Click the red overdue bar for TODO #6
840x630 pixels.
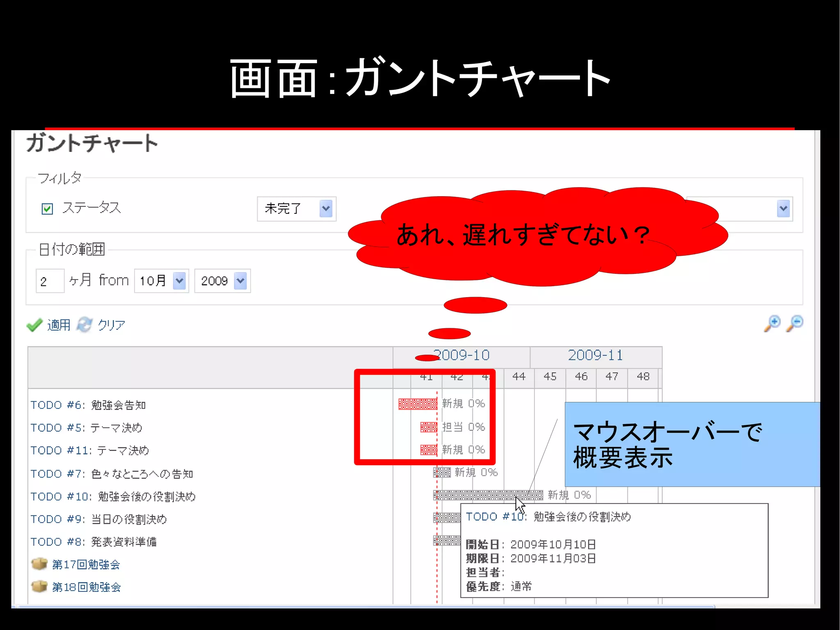click(417, 404)
